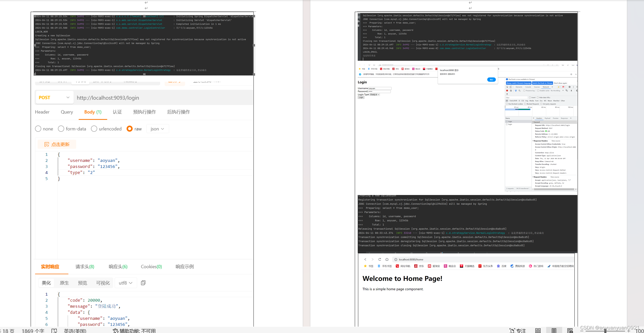Open the 携程旅游 bookmark

(518, 266)
